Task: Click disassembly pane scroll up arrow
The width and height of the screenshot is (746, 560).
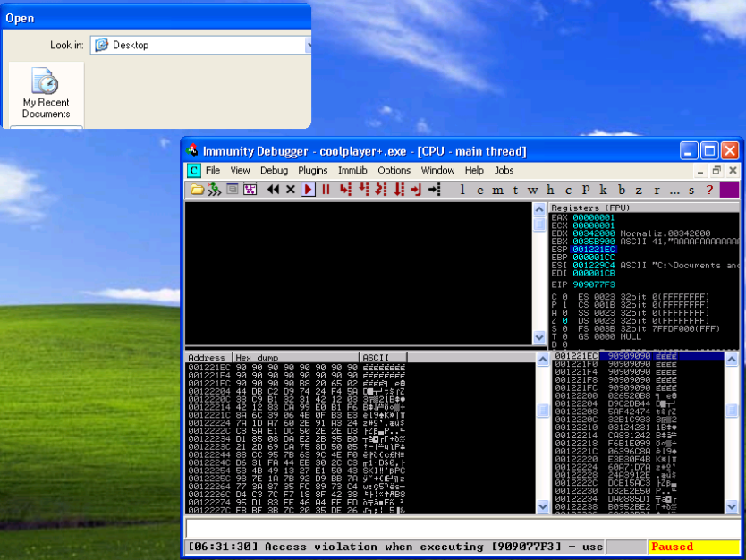Action: (x=539, y=208)
